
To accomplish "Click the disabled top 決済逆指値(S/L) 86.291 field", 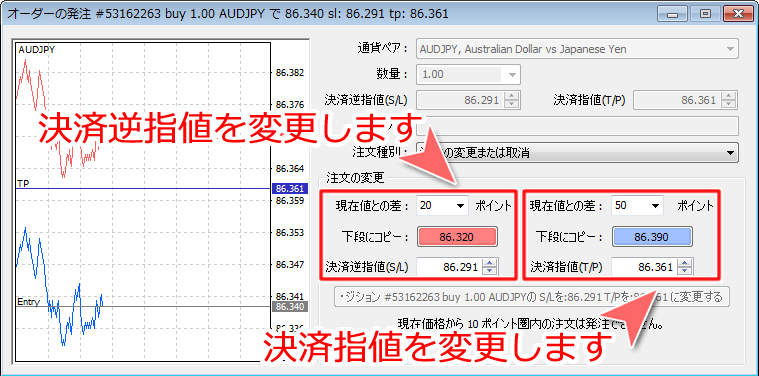I will [461, 100].
